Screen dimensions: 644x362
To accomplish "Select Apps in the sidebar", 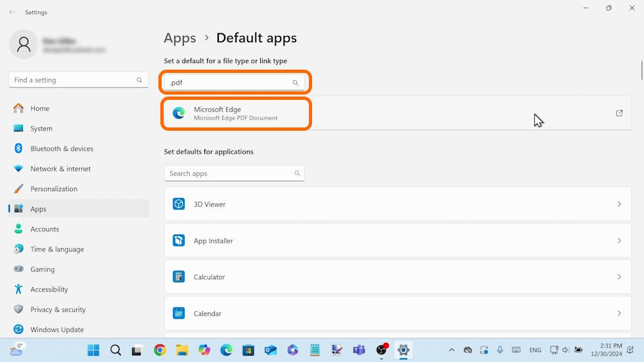I will 78,209.
